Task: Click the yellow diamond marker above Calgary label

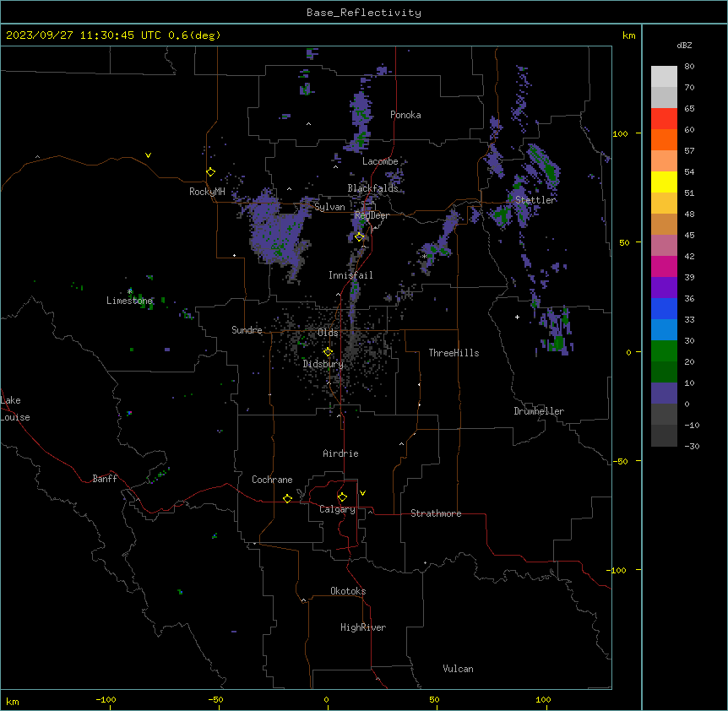Action: [x=342, y=497]
